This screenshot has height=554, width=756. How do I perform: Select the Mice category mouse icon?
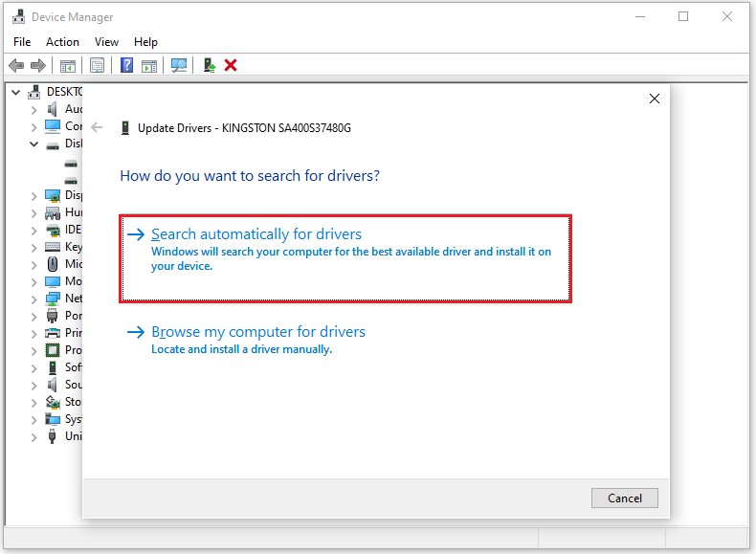(53, 264)
